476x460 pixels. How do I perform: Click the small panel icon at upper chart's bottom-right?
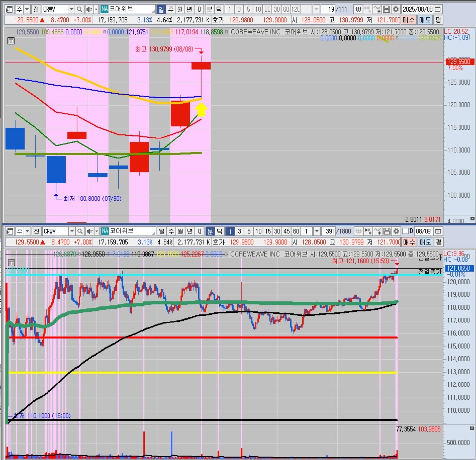472,219
